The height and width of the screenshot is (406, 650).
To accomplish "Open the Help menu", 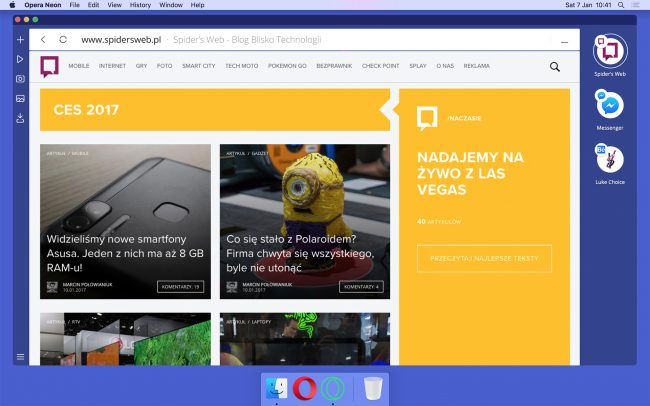I will click(x=197, y=5).
